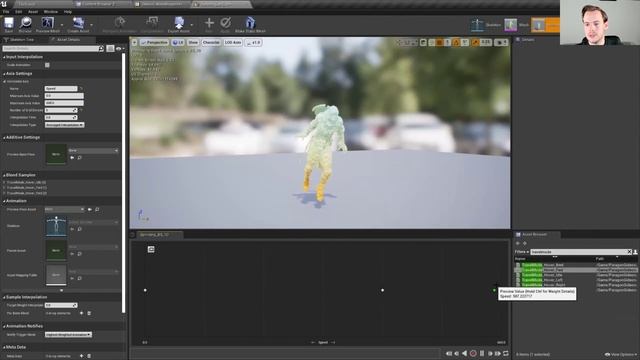Open the Help menu
Viewport: 640px width, 360px height.
tap(68, 12)
